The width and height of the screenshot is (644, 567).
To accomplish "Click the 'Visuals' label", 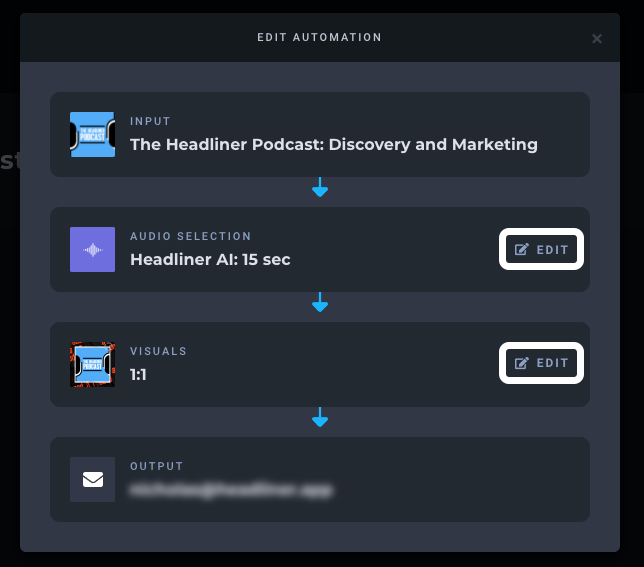I will [158, 351].
